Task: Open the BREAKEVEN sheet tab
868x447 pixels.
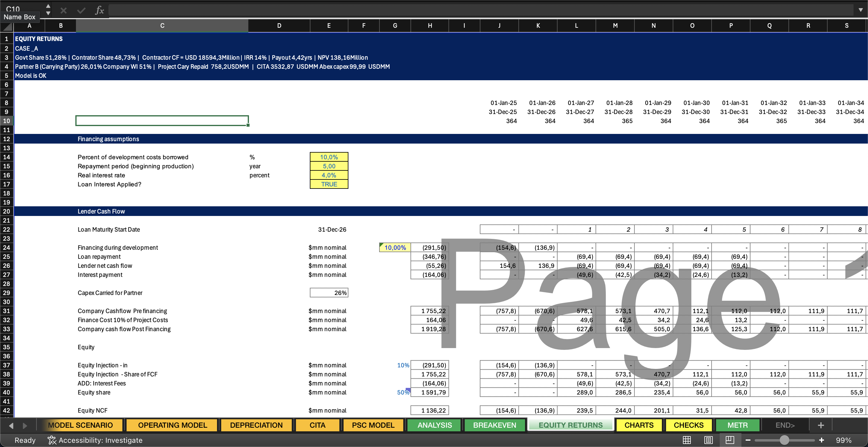Action: (x=494, y=425)
